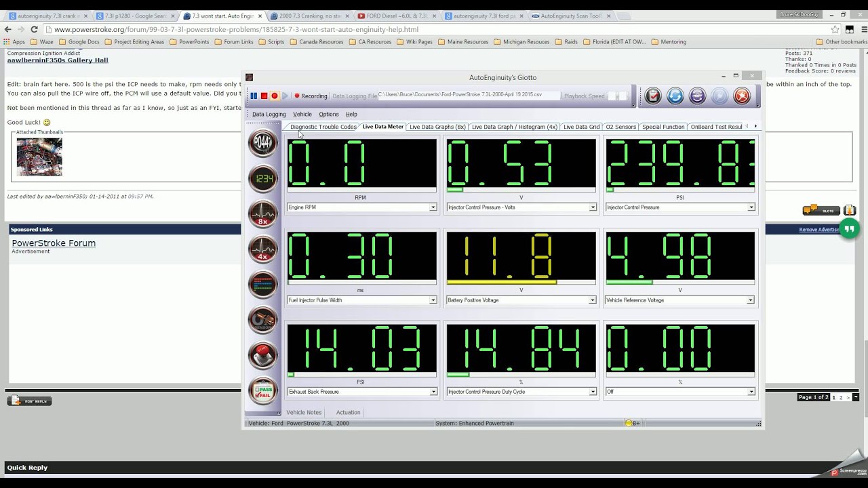The image size is (868, 488).
Task: Go to page 2 of the thread
Action: [x=841, y=397]
